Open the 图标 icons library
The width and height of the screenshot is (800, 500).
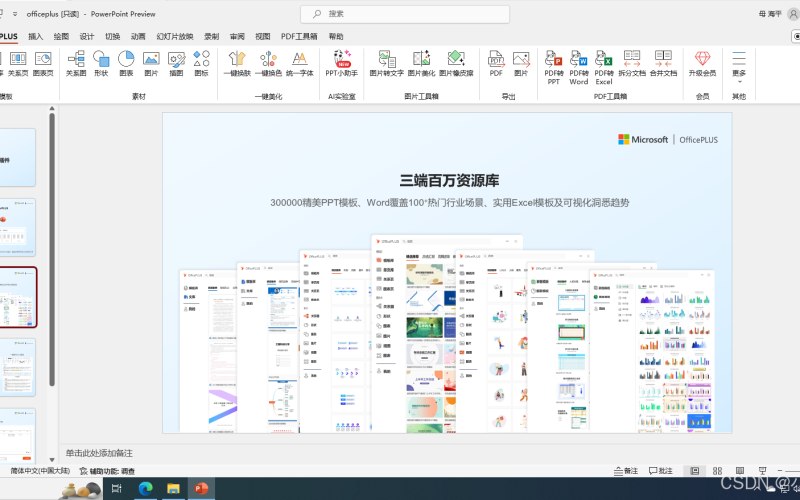[201, 64]
